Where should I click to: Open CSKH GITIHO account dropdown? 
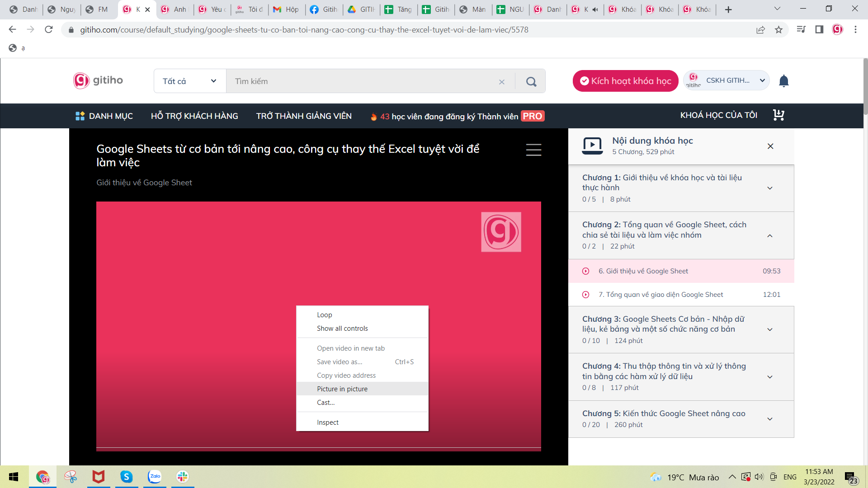(x=726, y=80)
